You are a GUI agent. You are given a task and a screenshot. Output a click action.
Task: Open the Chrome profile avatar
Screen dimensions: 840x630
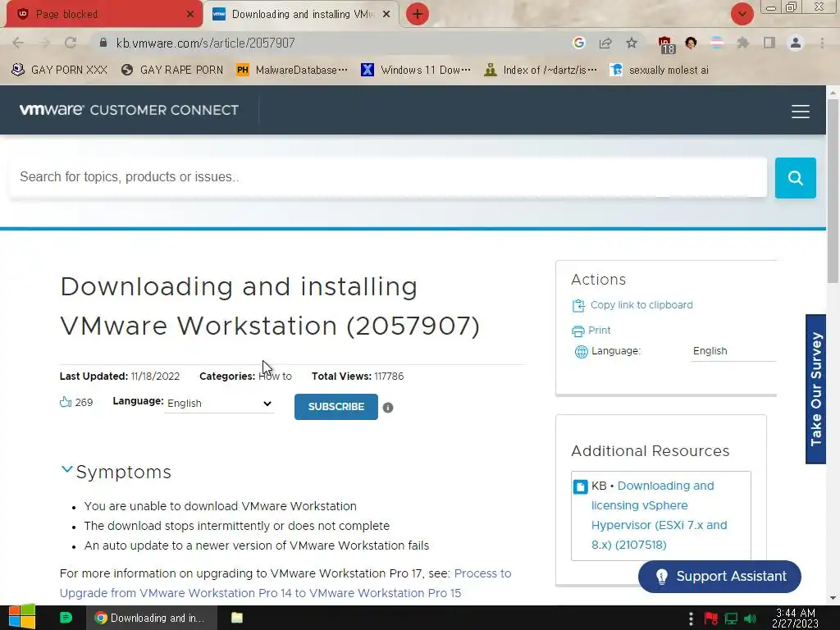[x=796, y=43]
